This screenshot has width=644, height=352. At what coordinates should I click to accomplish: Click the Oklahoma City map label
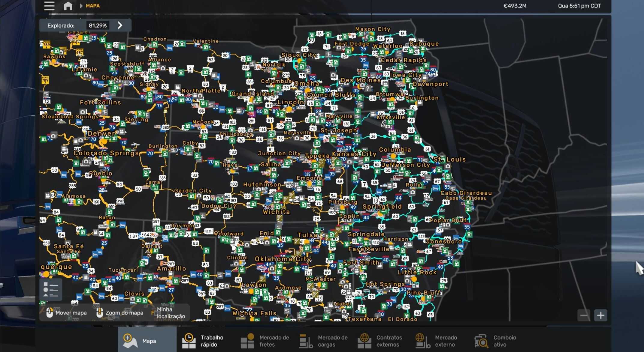[283, 259]
